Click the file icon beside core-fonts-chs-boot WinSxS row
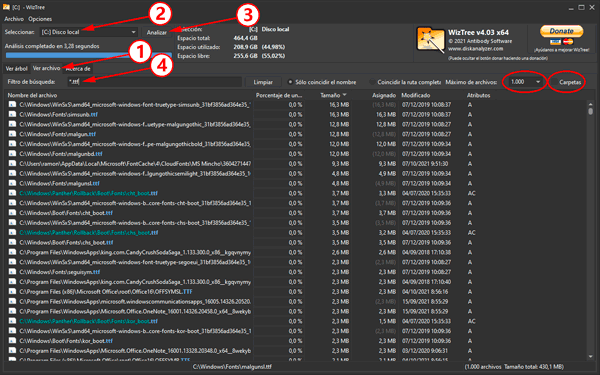The width and height of the screenshot is (600, 375). [x=12, y=222]
